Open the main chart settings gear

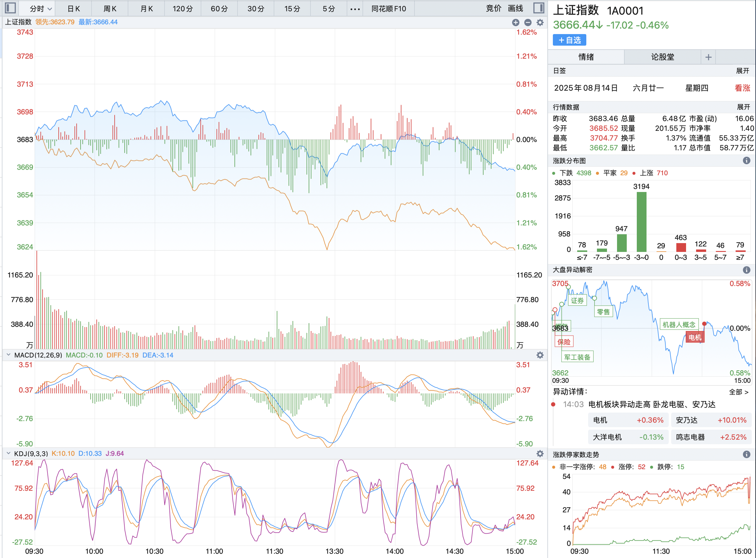tap(539, 22)
